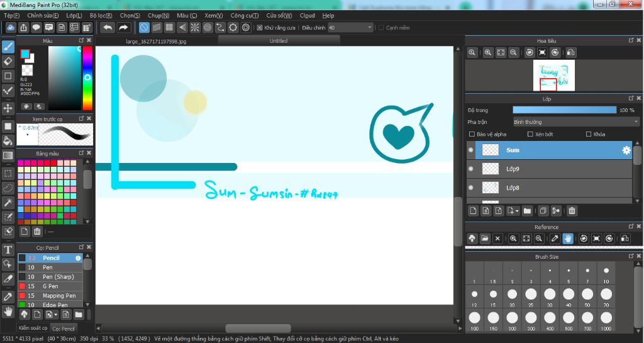644x343 pixels.
Task: Select the Pen brush in list
Action: click(50, 267)
